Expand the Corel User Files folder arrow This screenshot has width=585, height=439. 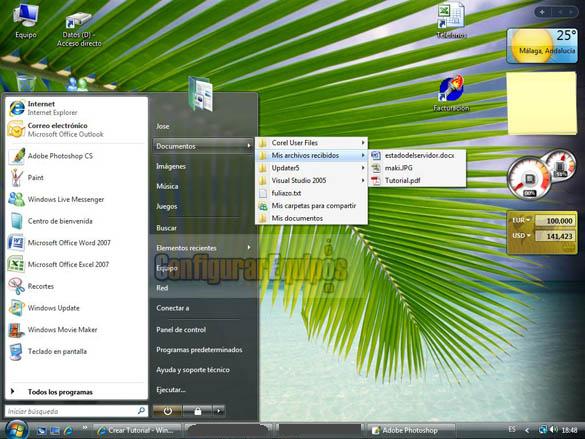coord(363,142)
